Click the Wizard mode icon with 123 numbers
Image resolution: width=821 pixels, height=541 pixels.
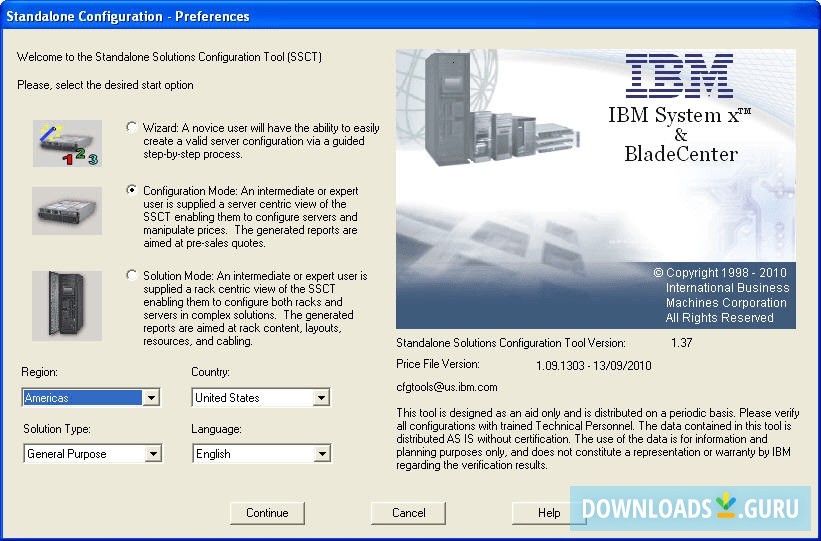[67, 143]
